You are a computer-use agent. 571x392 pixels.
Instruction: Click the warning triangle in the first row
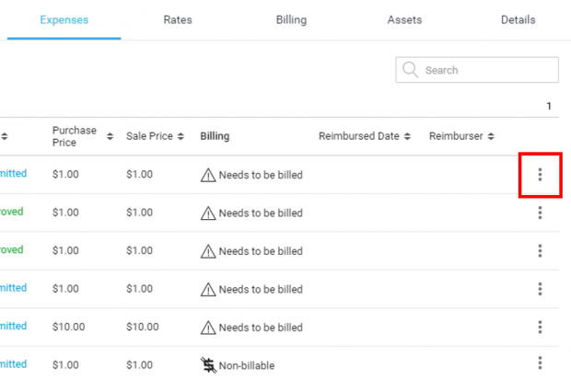click(208, 175)
